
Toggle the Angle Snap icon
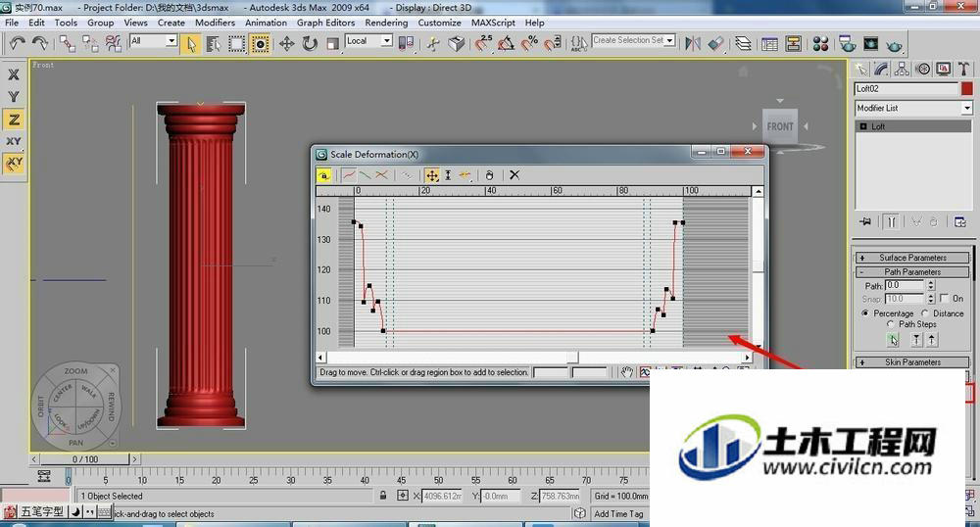click(507, 43)
